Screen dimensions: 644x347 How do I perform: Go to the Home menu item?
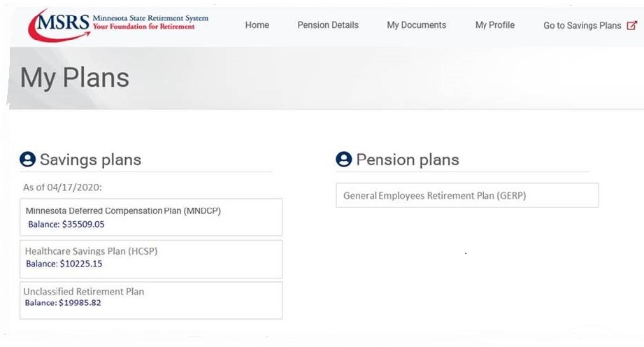point(257,25)
